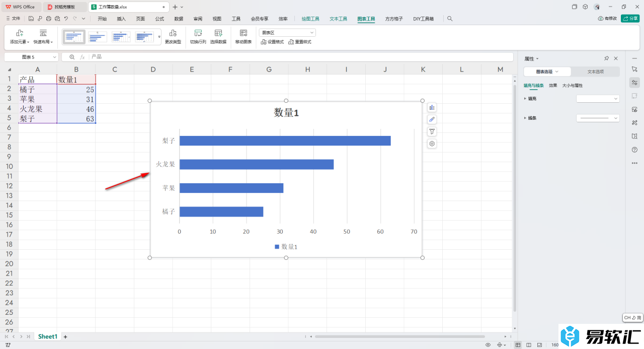Expand the chart styles gallery arrow
The image size is (644, 349).
[x=159, y=37]
